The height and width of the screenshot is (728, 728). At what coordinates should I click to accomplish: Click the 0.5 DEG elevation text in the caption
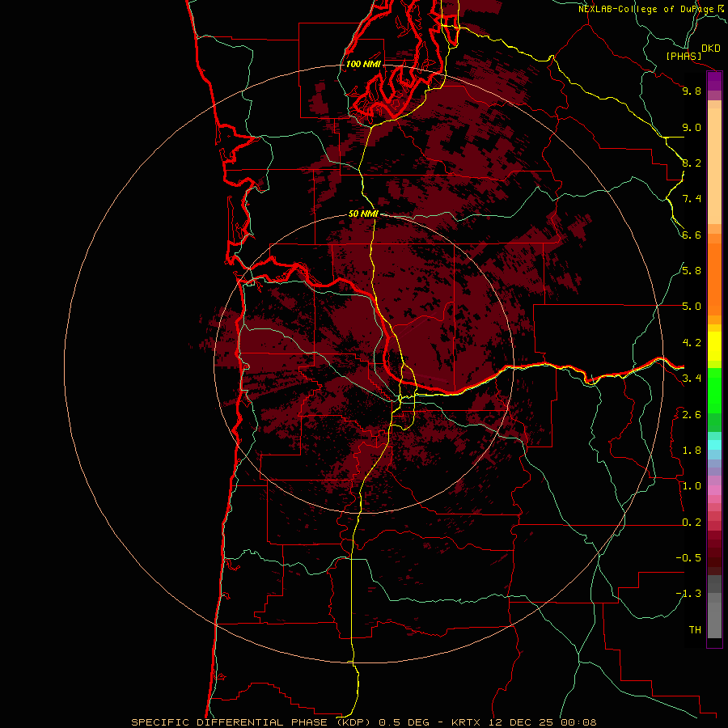[x=405, y=722]
